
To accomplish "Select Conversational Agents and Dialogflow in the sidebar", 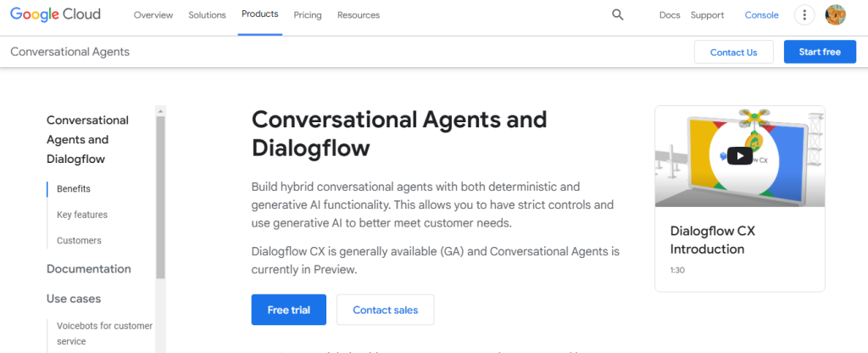I will coord(87,140).
